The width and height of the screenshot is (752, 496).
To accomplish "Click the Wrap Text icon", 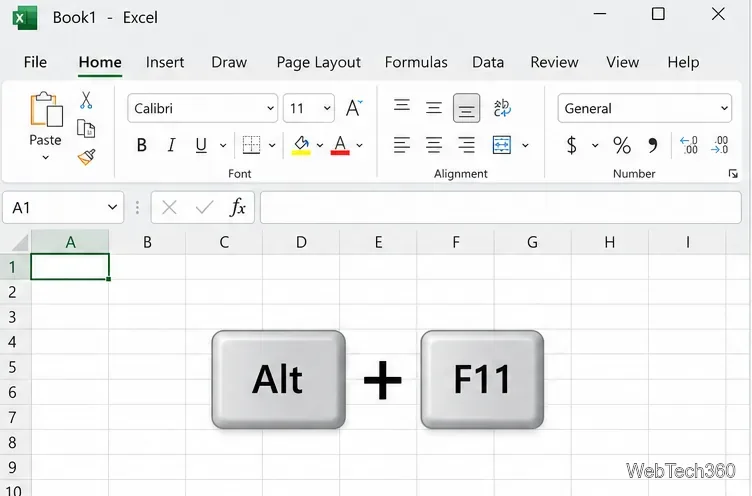I will coord(502,108).
